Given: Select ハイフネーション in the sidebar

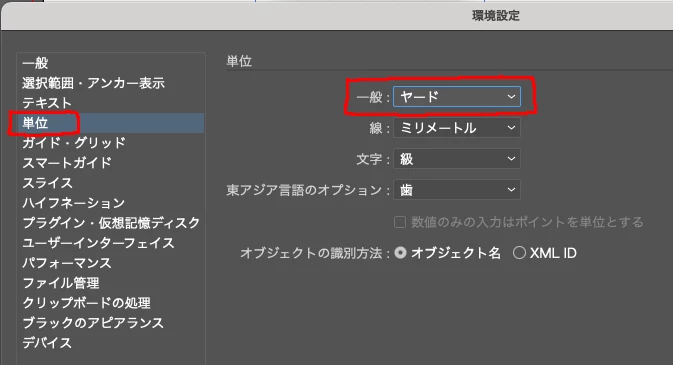Looking at the screenshot, I should click(73, 203).
